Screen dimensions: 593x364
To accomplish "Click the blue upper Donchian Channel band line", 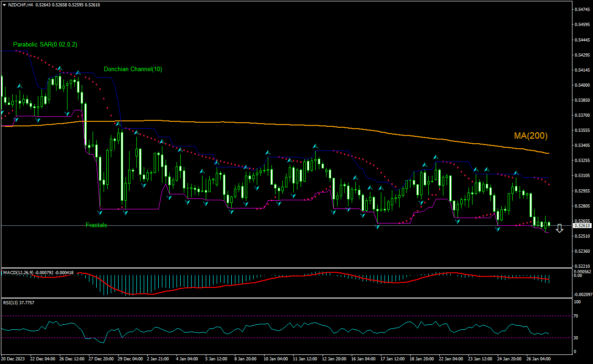I will click(283, 157).
